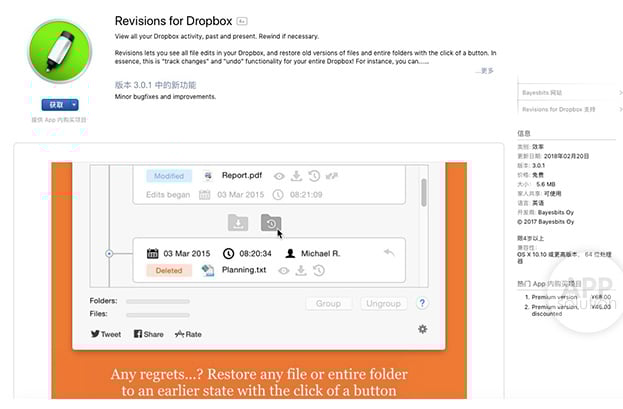
Task: Open the Revisions for Dropbox support link
Action: tap(558, 109)
